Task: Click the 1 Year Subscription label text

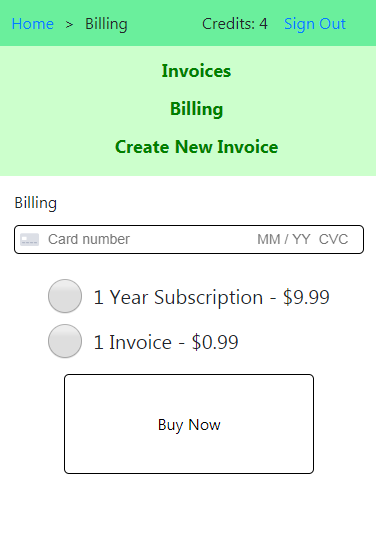Action: (x=178, y=298)
